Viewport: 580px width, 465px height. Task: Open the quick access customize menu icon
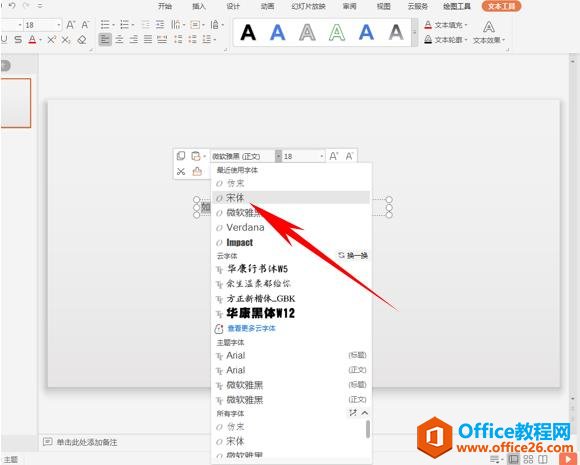coord(40,6)
